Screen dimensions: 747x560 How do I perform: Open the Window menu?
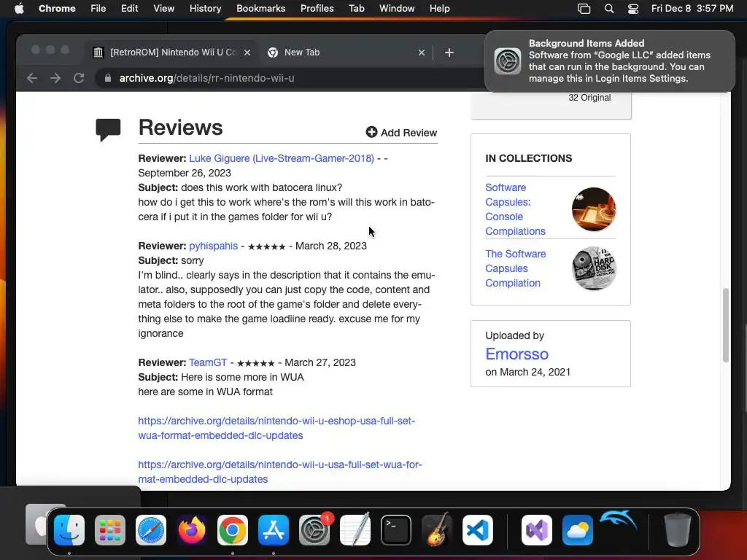click(x=397, y=9)
